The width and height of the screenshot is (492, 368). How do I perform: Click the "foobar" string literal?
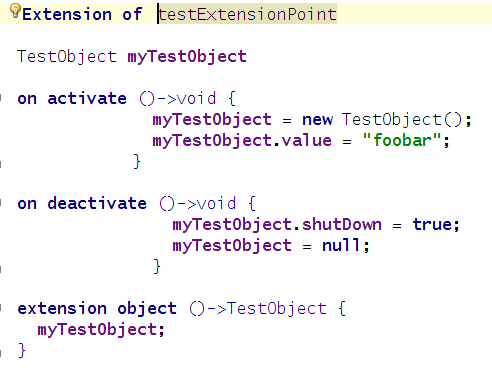click(402, 140)
